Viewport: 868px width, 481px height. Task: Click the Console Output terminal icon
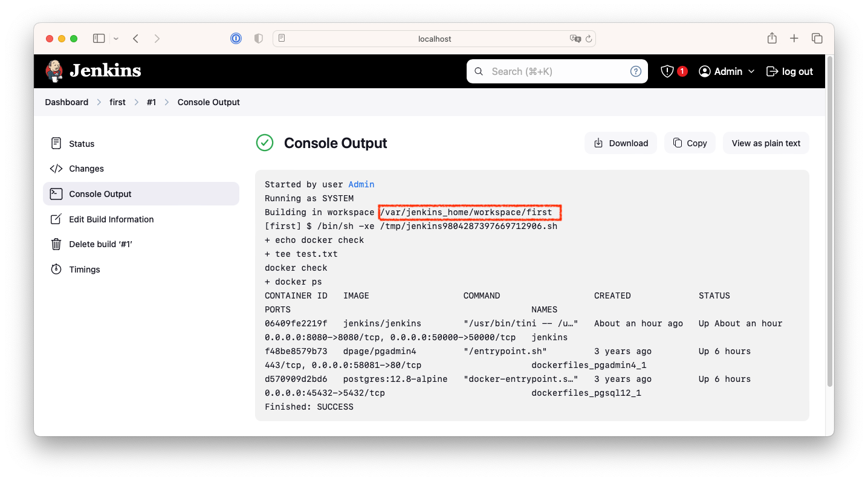point(56,194)
